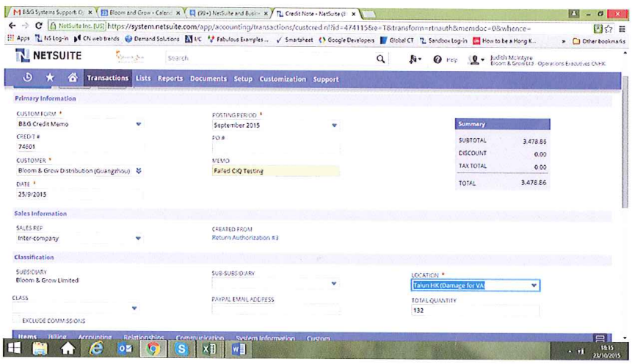Open the Sub-Subsidiary dropdown
This screenshot has height=364, width=632.
pyautogui.click(x=334, y=283)
